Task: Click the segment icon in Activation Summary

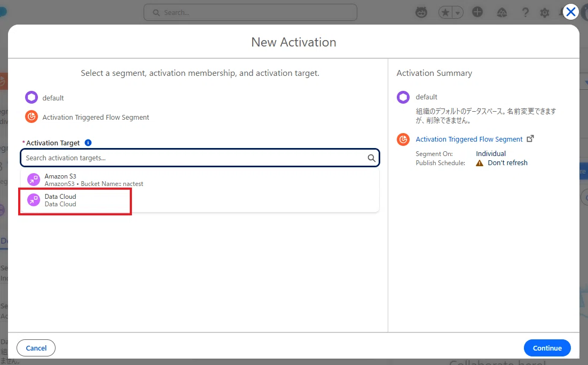Action: [x=403, y=139]
